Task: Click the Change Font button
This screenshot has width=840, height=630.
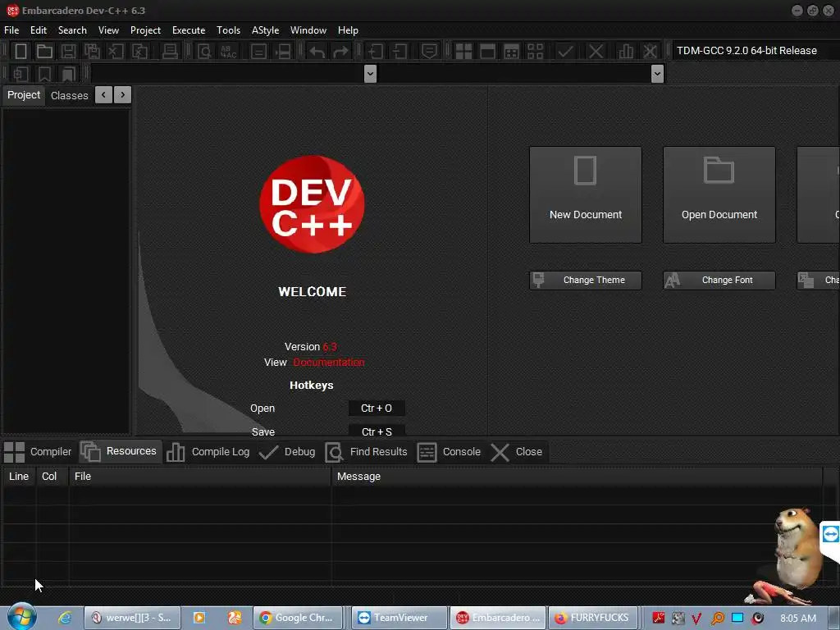Action: click(x=719, y=281)
